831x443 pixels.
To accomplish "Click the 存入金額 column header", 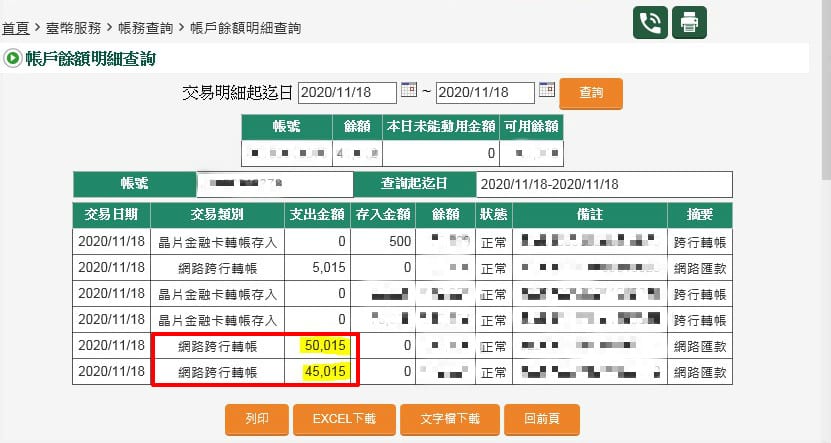I will click(x=383, y=215).
